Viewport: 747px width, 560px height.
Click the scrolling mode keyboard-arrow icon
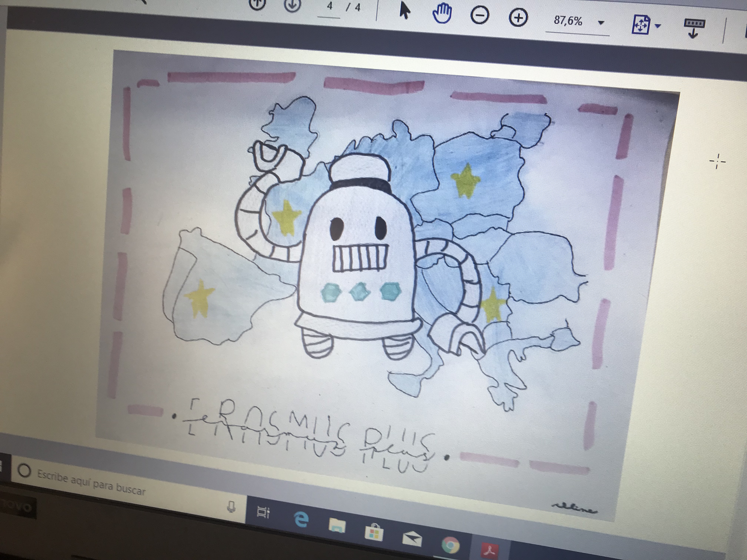[694, 28]
